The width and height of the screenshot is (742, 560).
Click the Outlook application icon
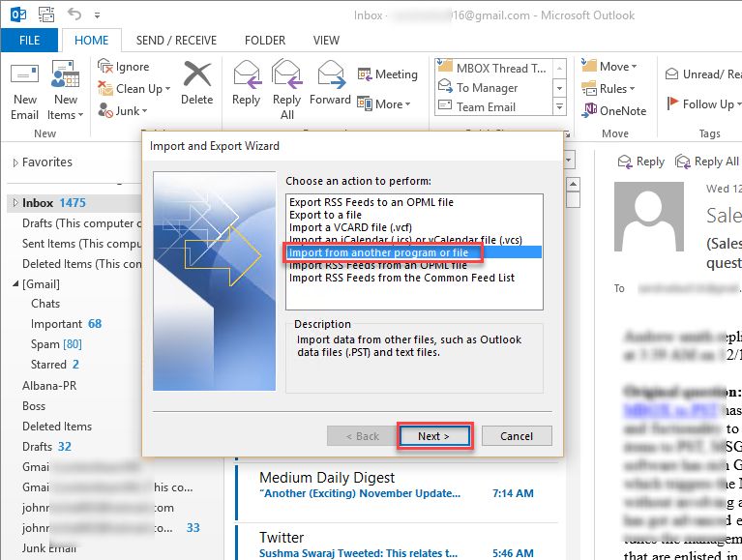18,15
